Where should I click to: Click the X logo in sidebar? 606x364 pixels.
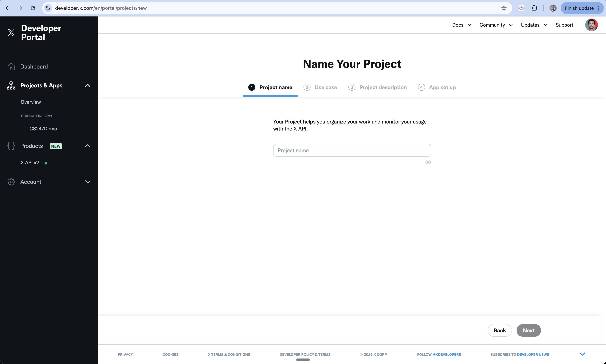(x=11, y=32)
